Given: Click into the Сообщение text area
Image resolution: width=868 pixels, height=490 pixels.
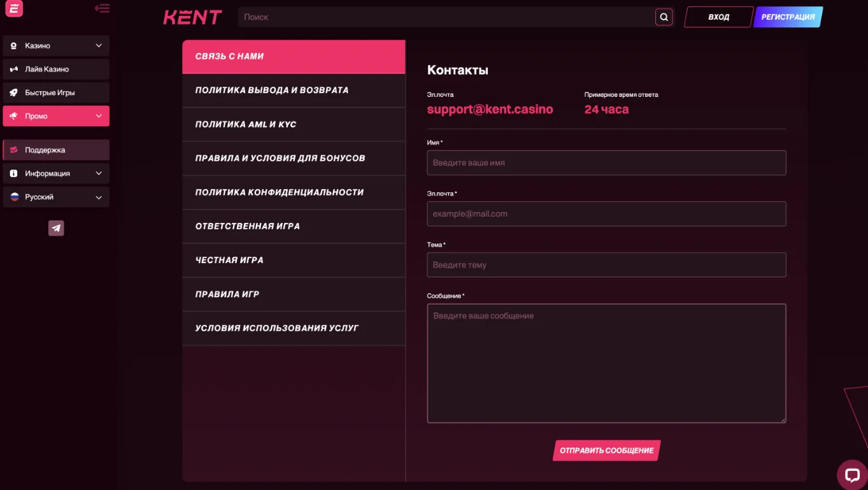Looking at the screenshot, I should tap(606, 363).
